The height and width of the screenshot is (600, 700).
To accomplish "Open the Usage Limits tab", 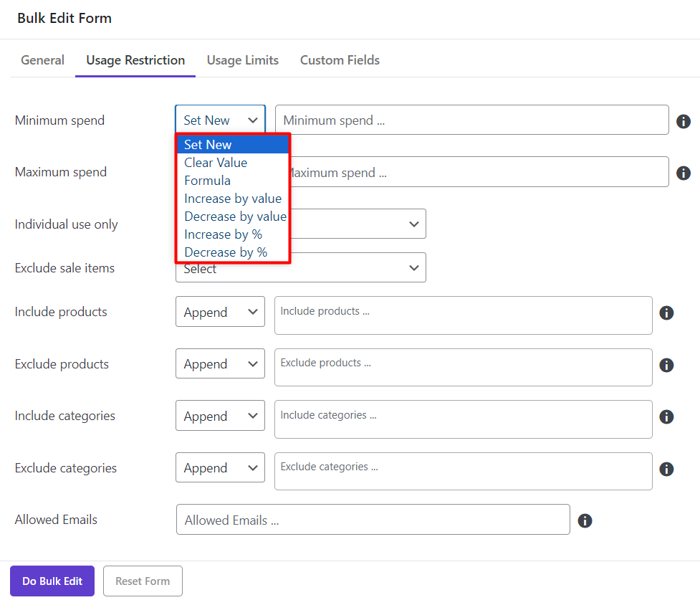I will (242, 60).
